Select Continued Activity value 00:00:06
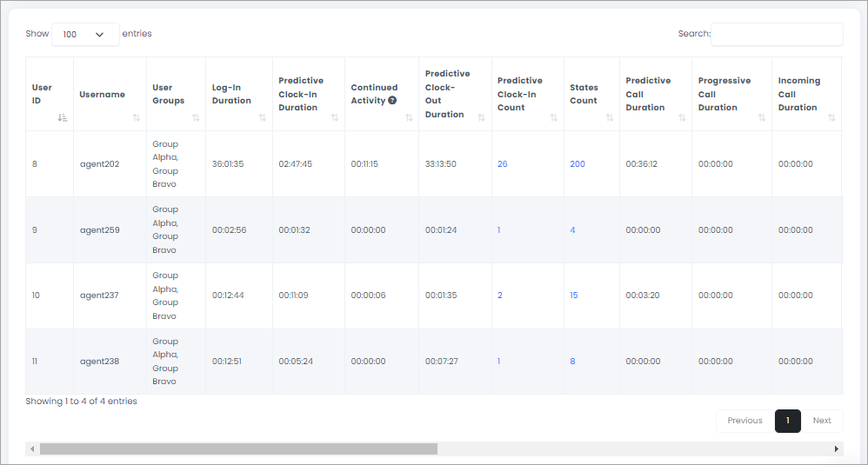Screen dimensions: 868x465 (x=368, y=296)
